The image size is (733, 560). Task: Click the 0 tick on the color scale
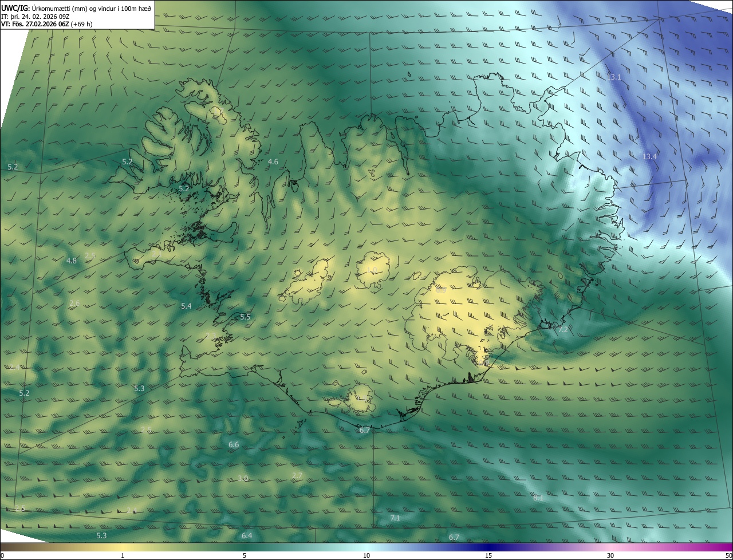[x=2, y=555]
